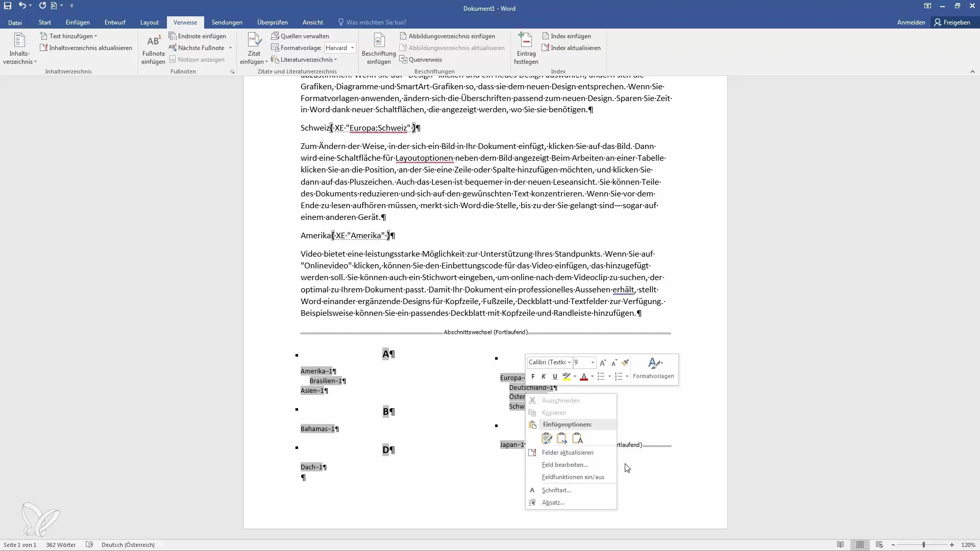Click the Deutsch (Österreich) language indicator
The height and width of the screenshot is (551, 980).
click(128, 545)
